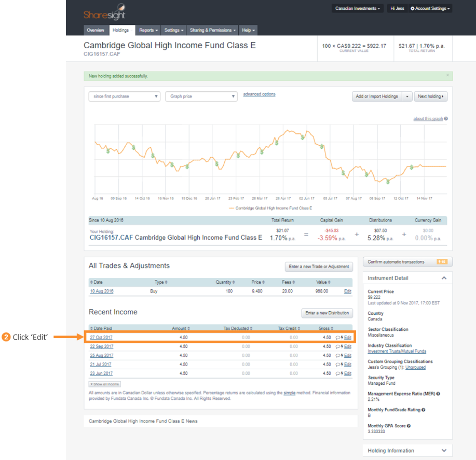Screen dimensions: 476x460
Task: Open the 'since first purchase' date range dropdown
Action: click(125, 96)
